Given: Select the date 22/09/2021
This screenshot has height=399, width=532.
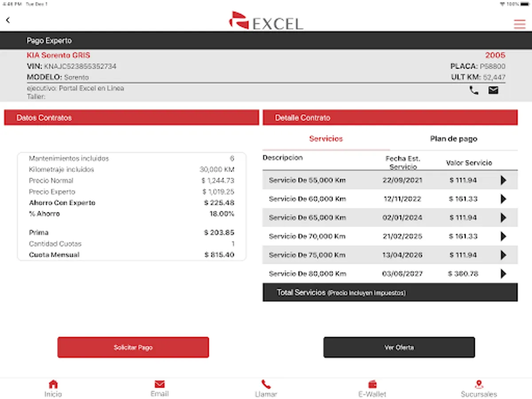Looking at the screenshot, I should (x=403, y=180).
